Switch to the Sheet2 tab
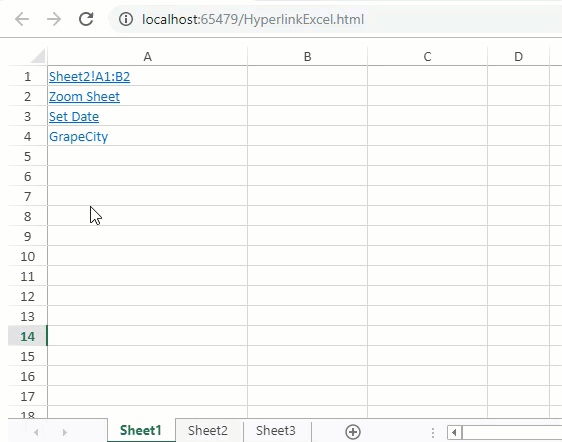Viewport: 562px width, 442px height. [208, 431]
